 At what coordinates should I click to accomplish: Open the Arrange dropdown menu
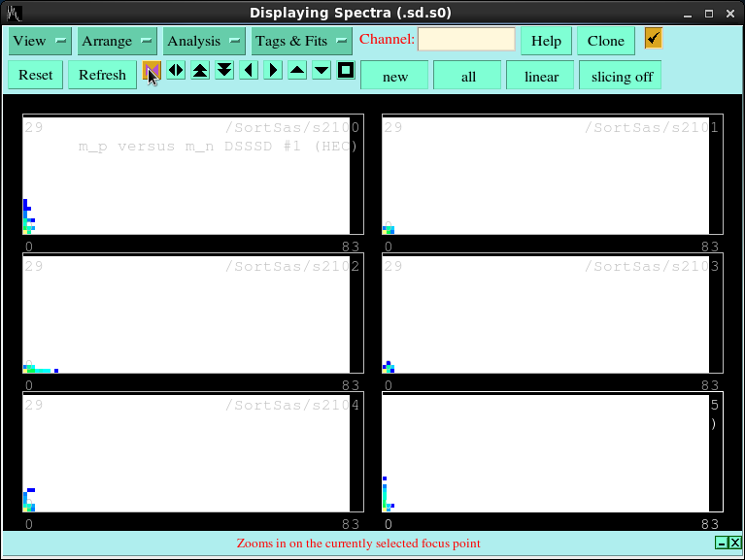pyautogui.click(x=117, y=41)
